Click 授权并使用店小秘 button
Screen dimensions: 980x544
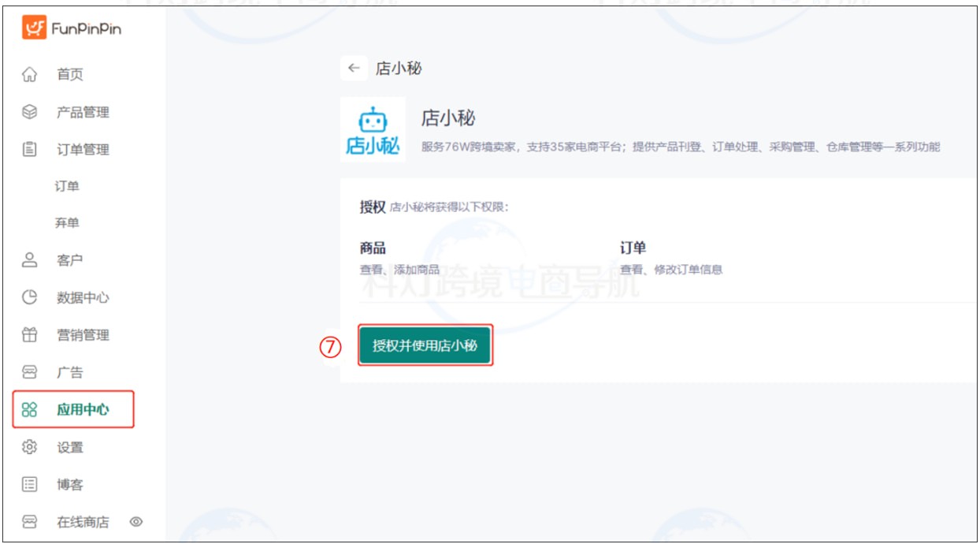(425, 345)
